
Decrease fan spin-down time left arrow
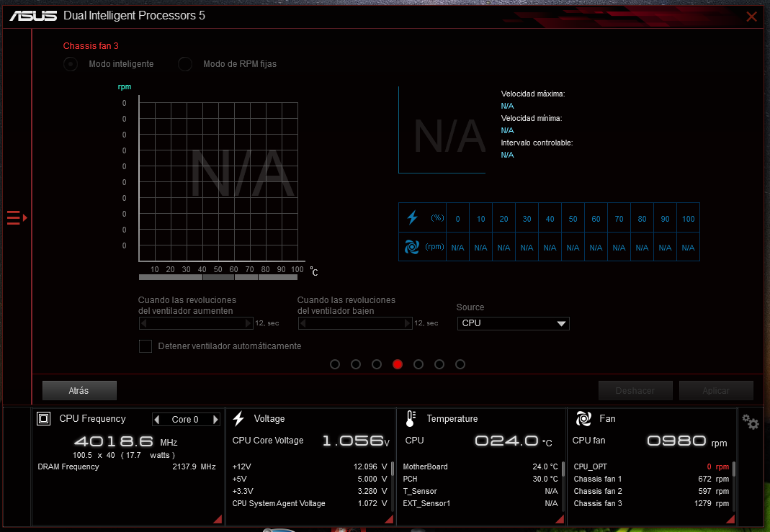point(303,323)
